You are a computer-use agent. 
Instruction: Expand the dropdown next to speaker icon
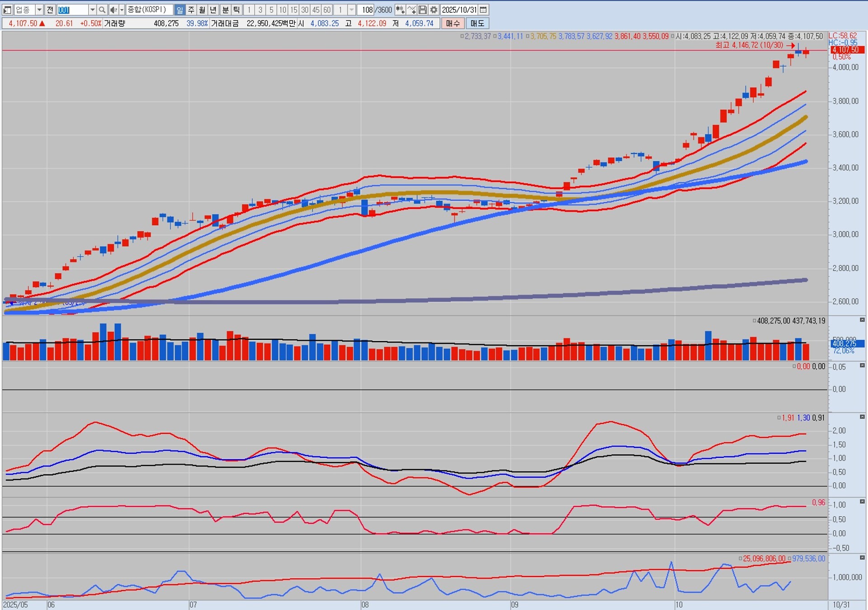pos(122,9)
